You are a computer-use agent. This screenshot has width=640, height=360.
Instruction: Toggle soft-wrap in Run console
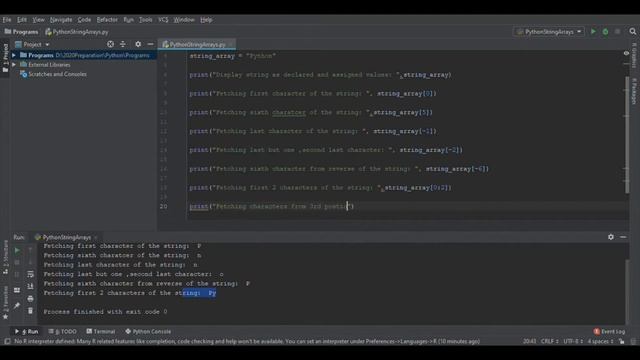tap(30, 274)
